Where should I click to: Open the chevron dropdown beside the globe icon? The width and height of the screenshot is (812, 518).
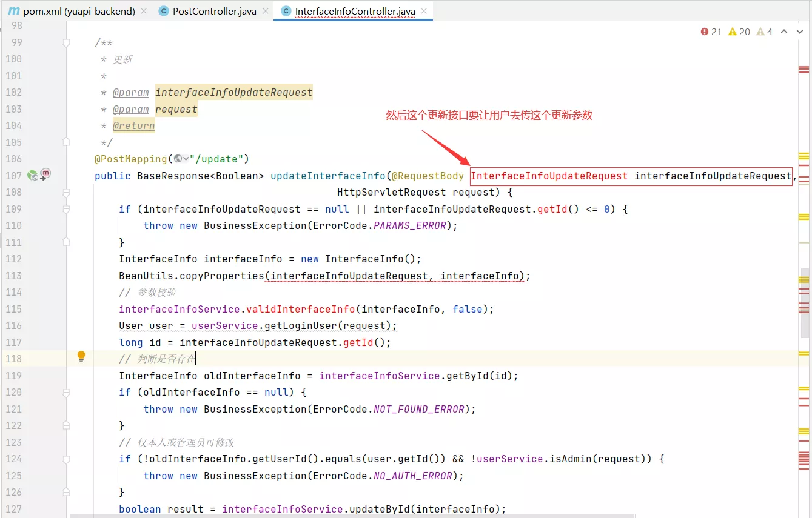tap(186, 159)
